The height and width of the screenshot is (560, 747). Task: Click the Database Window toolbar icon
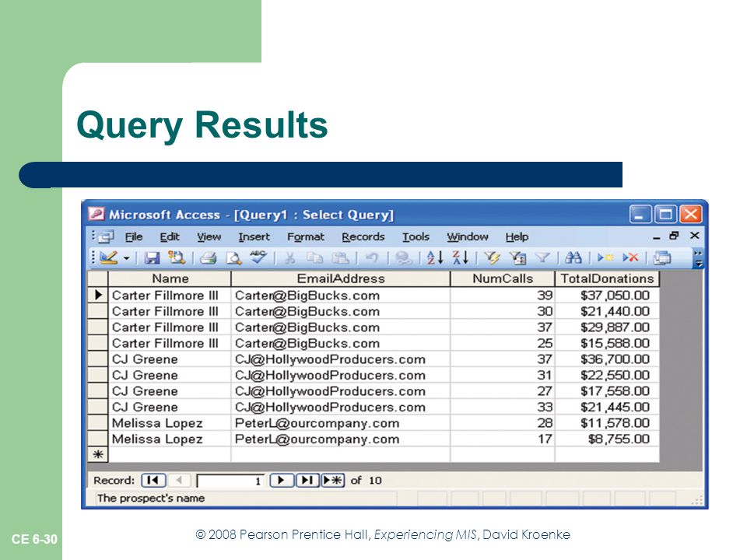(661, 258)
